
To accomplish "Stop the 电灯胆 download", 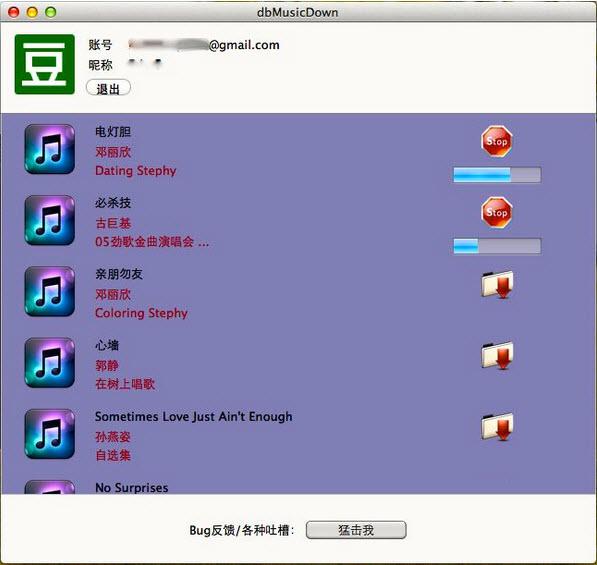I will tap(496, 141).
